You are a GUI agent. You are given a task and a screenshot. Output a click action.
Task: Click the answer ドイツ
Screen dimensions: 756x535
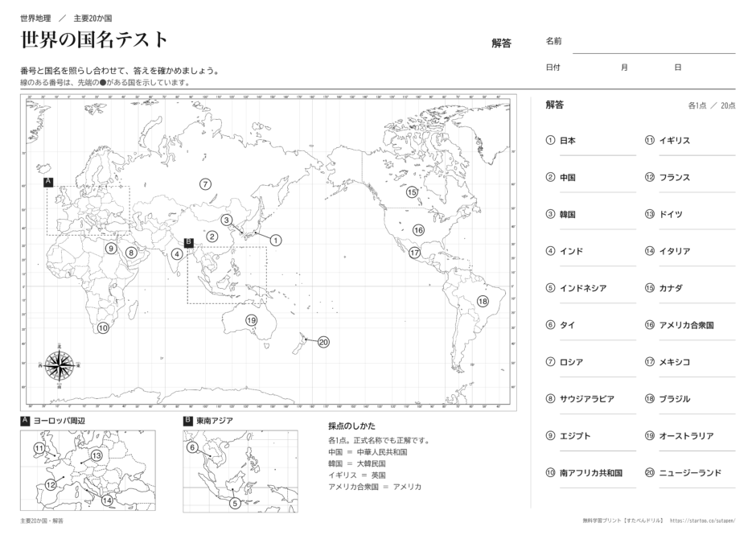tap(671, 215)
